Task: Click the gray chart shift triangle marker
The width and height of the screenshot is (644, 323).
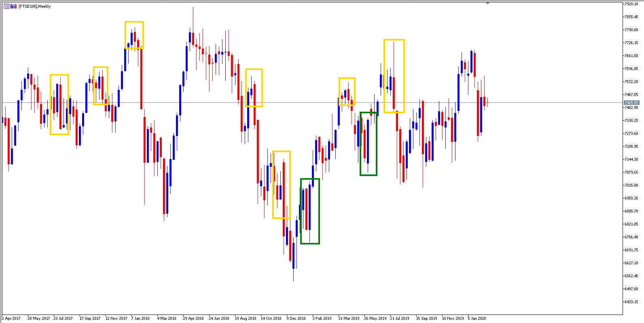Action: point(487,3)
